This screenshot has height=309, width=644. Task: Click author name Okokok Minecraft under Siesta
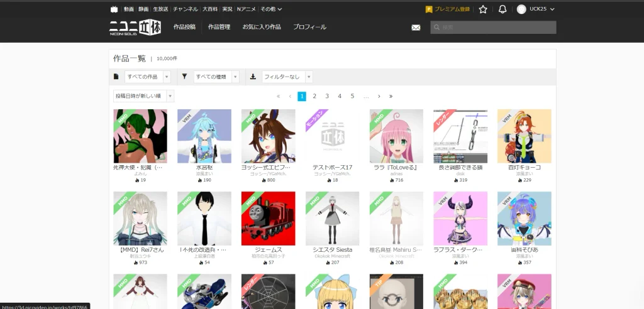[x=332, y=256]
